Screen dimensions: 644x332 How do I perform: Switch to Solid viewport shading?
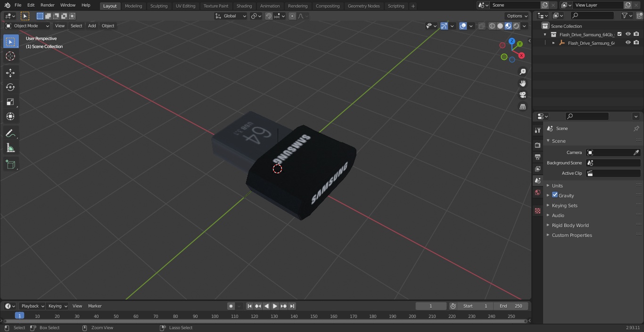click(x=500, y=26)
